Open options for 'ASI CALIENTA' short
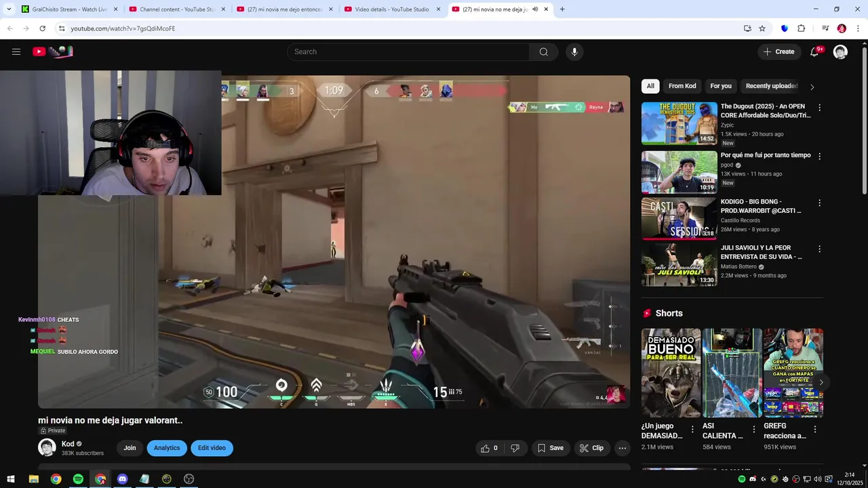868x488 pixels. 753,429
